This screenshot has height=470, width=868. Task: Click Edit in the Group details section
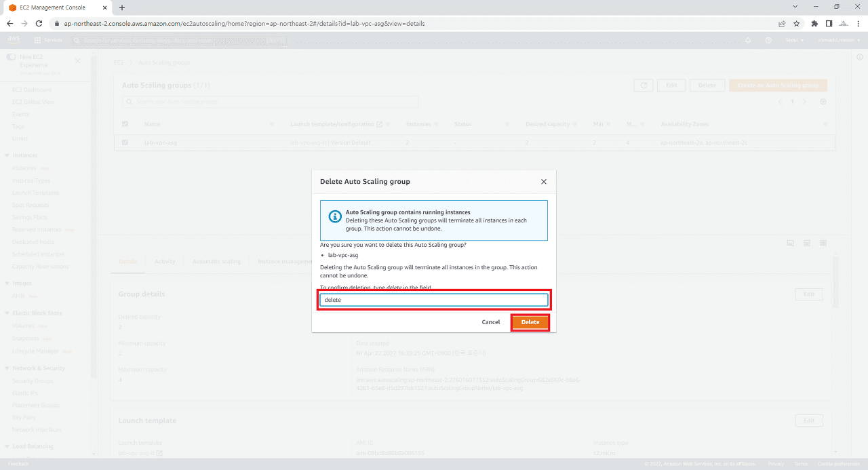tap(809, 294)
